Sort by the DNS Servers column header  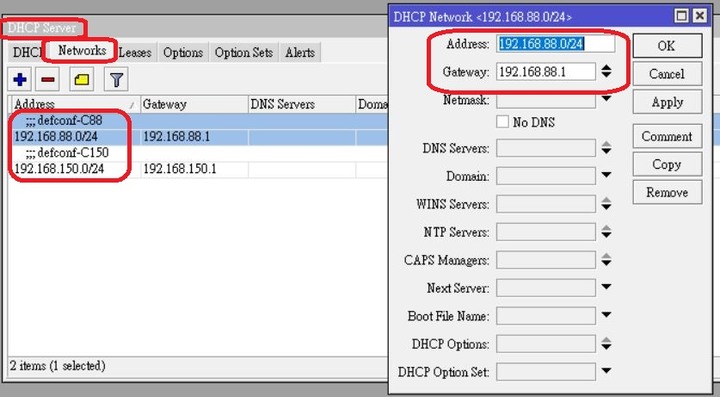point(301,104)
